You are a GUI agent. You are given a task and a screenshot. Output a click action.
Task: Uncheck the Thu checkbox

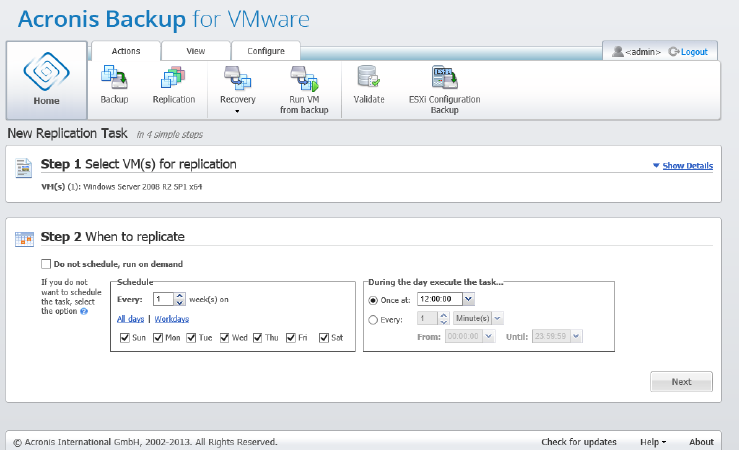257,337
